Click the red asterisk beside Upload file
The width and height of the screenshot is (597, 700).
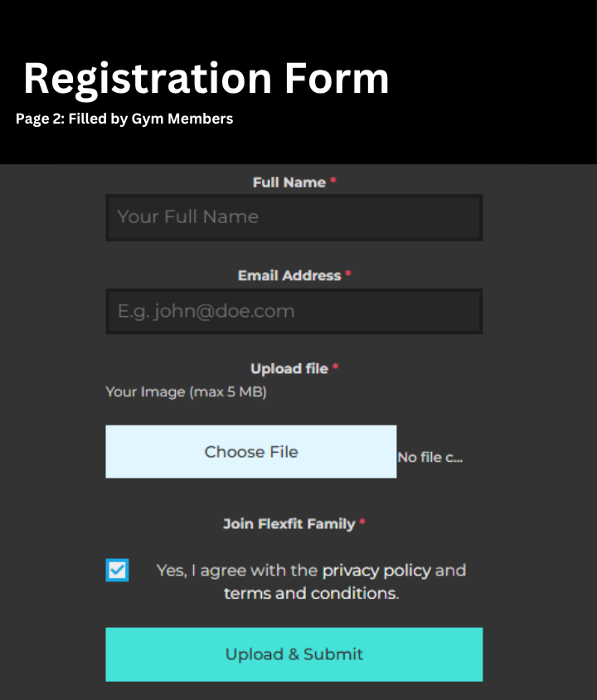335,368
